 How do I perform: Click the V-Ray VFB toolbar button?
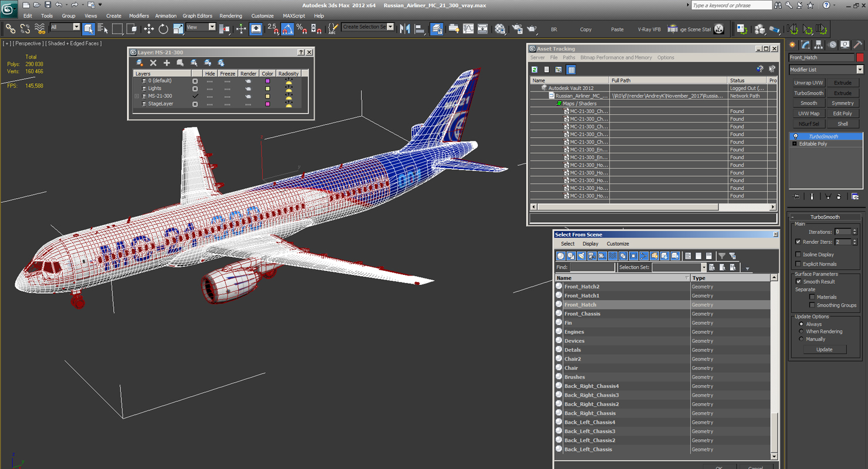coord(649,29)
